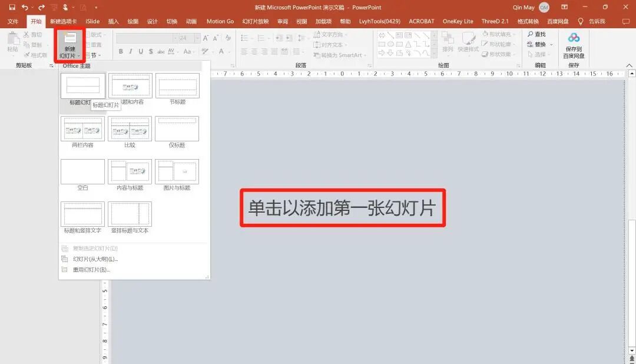Click the Increase Font Size icon
Viewport: 636px width, 364px height.
pos(206,38)
